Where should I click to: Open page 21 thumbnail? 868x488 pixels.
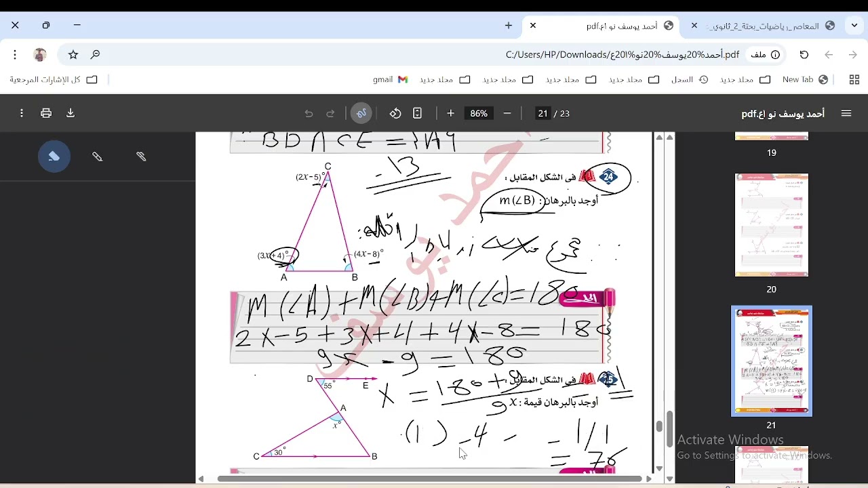point(772,361)
